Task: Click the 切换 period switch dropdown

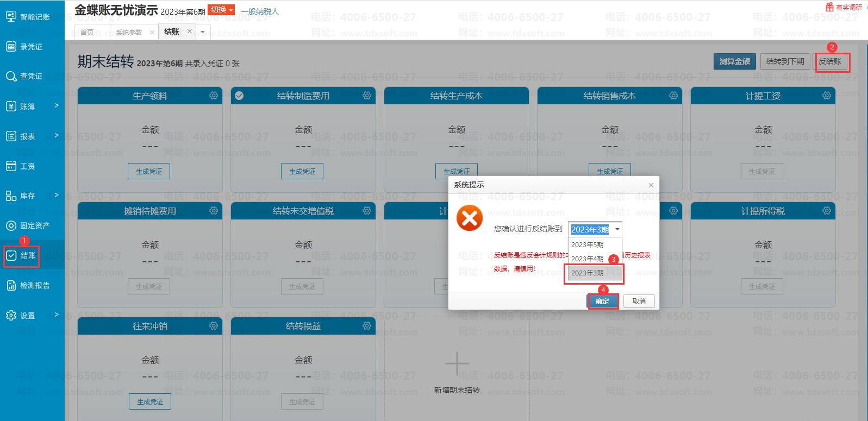Action: tap(221, 10)
